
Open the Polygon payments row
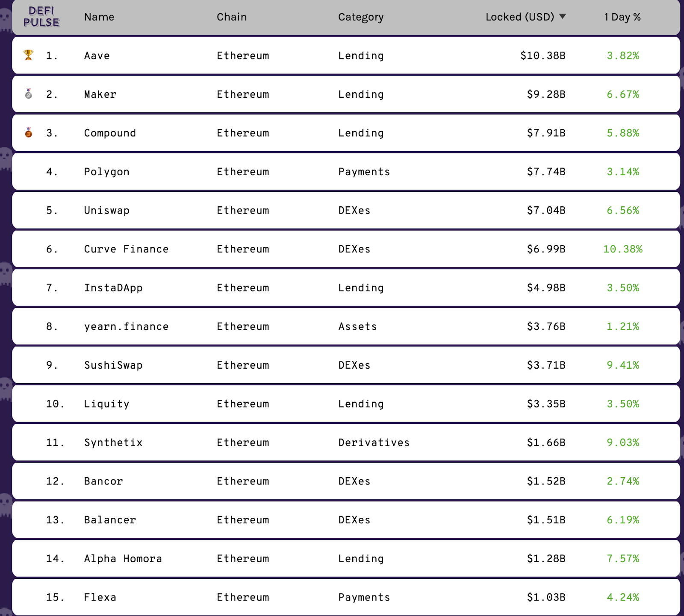(x=346, y=172)
